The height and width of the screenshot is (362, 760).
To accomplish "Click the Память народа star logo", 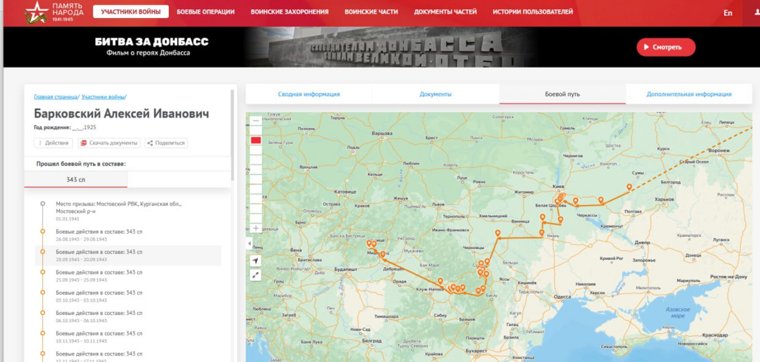I will [x=37, y=12].
